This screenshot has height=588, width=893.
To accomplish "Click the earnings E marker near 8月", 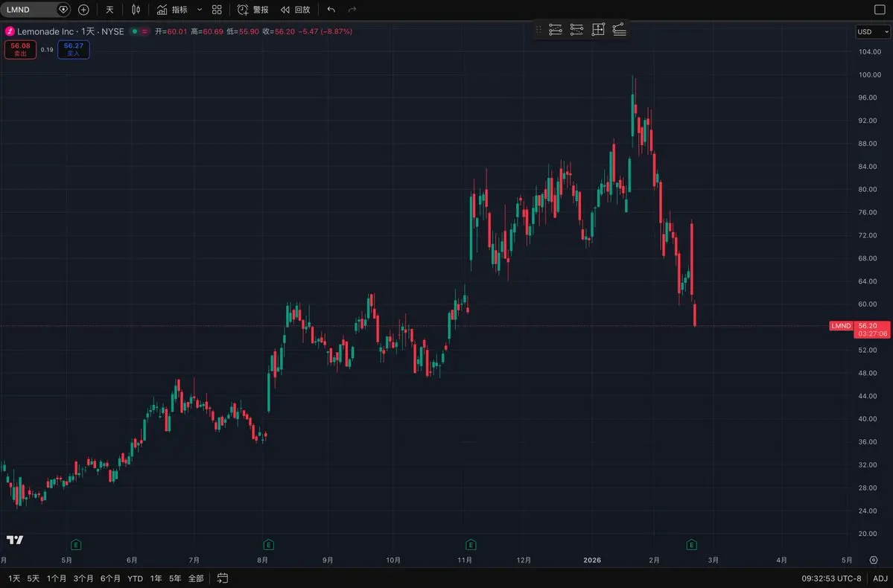I will click(269, 545).
